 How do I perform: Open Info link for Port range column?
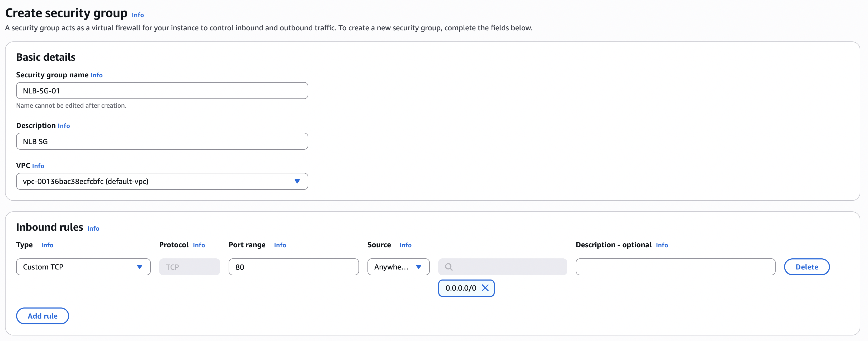[x=280, y=245]
